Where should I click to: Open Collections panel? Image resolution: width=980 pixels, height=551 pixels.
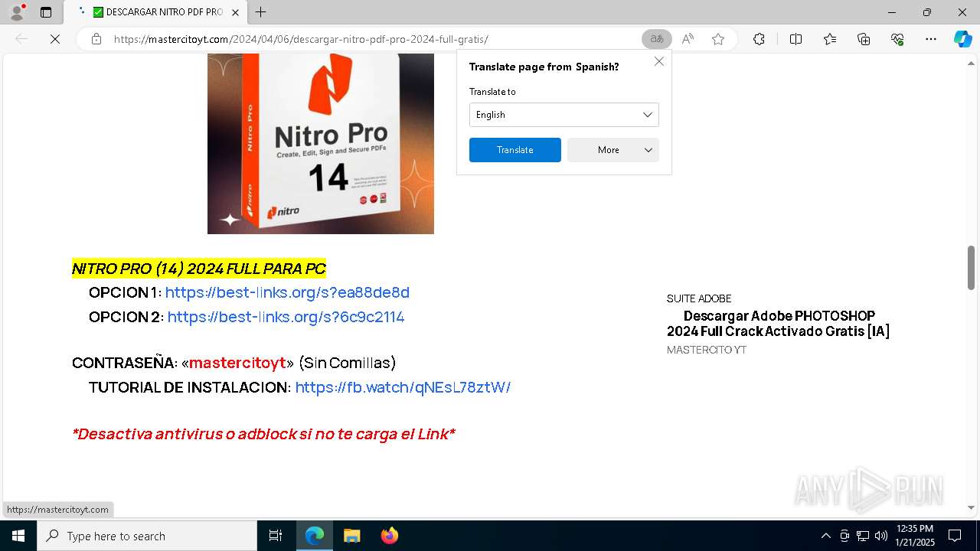[x=864, y=39]
